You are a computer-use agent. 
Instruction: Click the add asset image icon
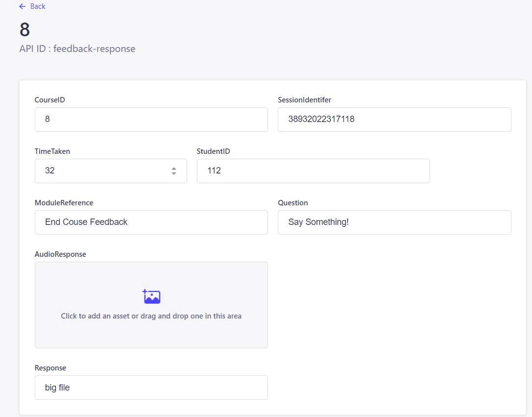click(151, 296)
